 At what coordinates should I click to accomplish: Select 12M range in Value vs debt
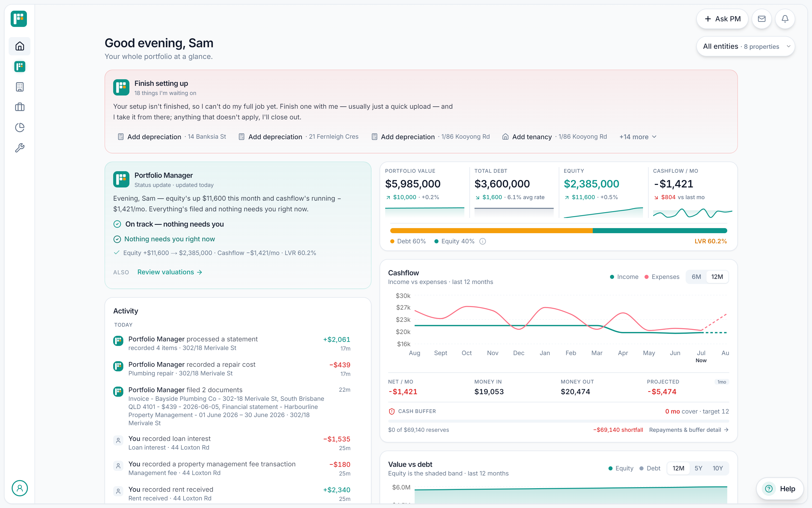[x=678, y=468]
